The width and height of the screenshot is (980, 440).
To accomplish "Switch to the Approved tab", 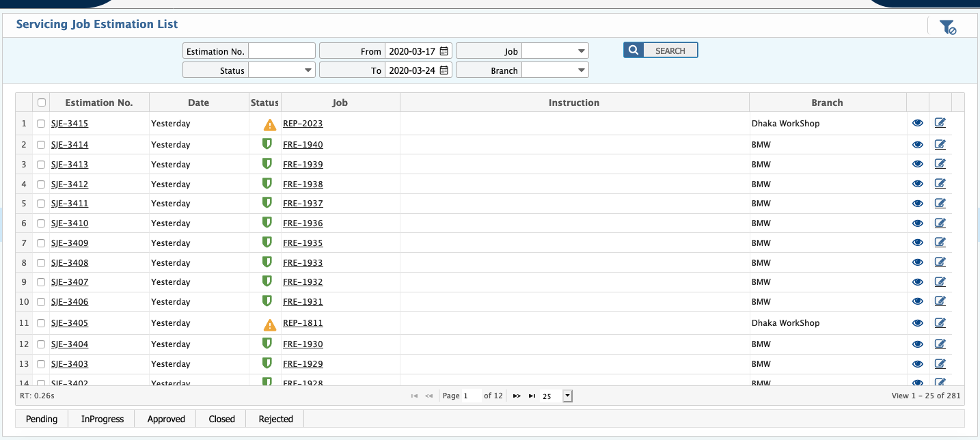I will (165, 418).
